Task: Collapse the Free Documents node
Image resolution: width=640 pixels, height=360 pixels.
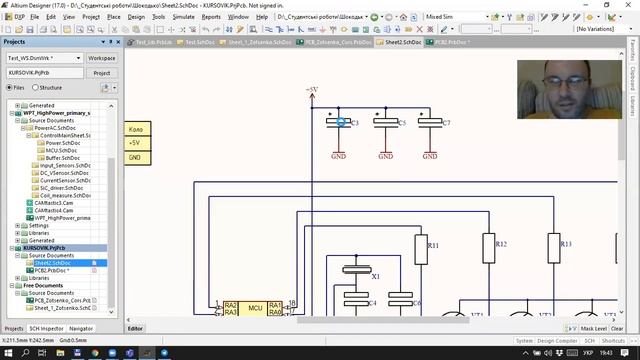Action: 12,286
